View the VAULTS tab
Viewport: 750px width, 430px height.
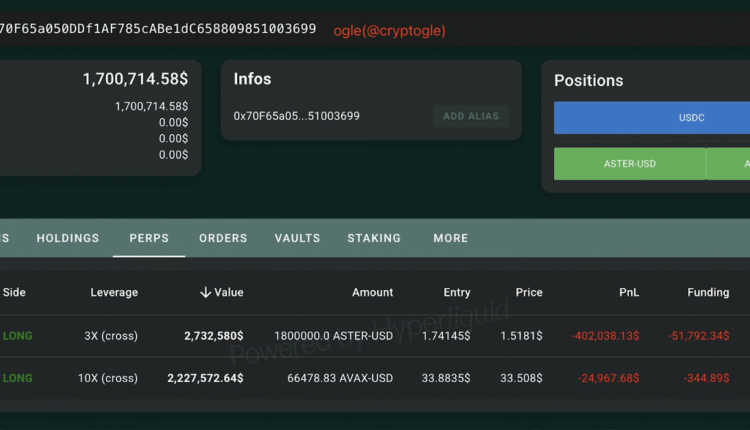click(x=297, y=238)
